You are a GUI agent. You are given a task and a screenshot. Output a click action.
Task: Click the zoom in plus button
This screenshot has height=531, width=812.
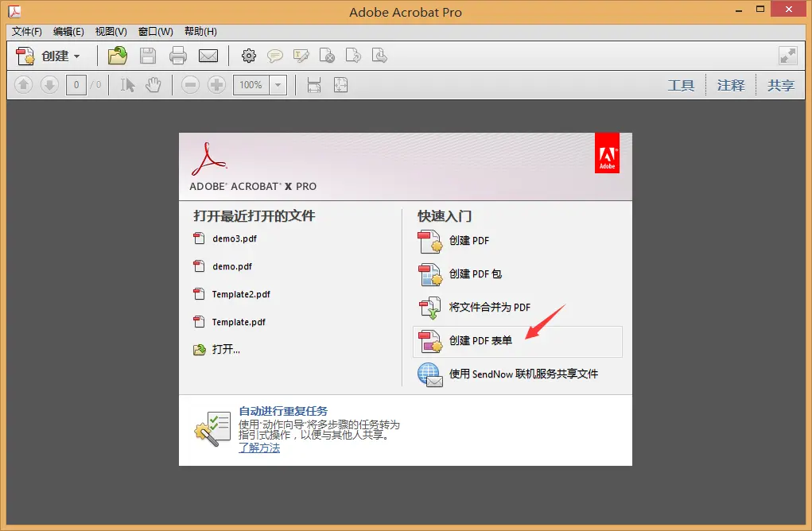click(216, 84)
